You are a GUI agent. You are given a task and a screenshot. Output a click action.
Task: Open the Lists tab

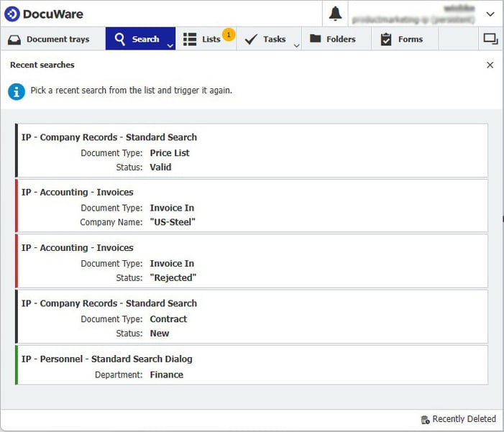pyautogui.click(x=201, y=39)
